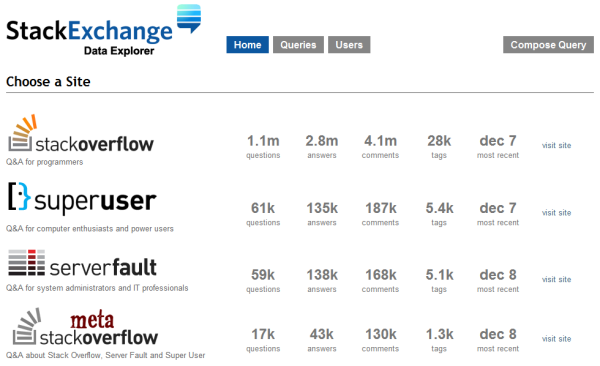Viewport: 600px width, 366px height.
Task: Click the 28k tags stat for Stack Overflow
Action: coord(439,146)
